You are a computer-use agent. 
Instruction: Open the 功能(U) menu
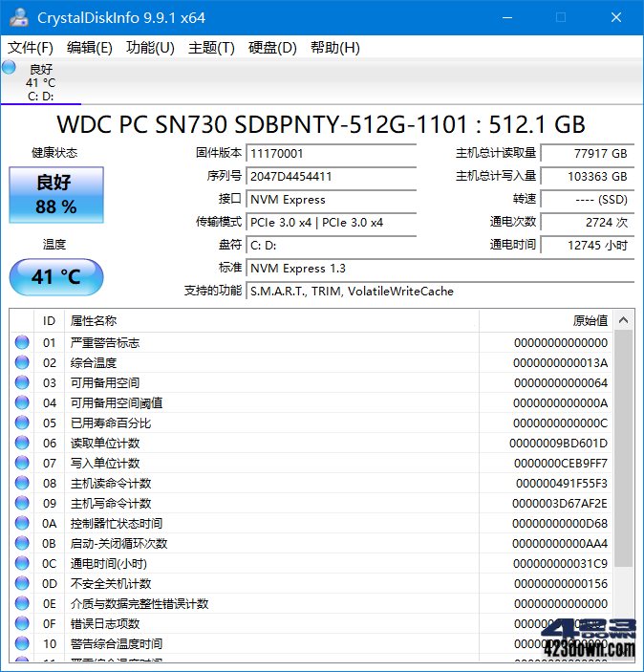tap(150, 47)
